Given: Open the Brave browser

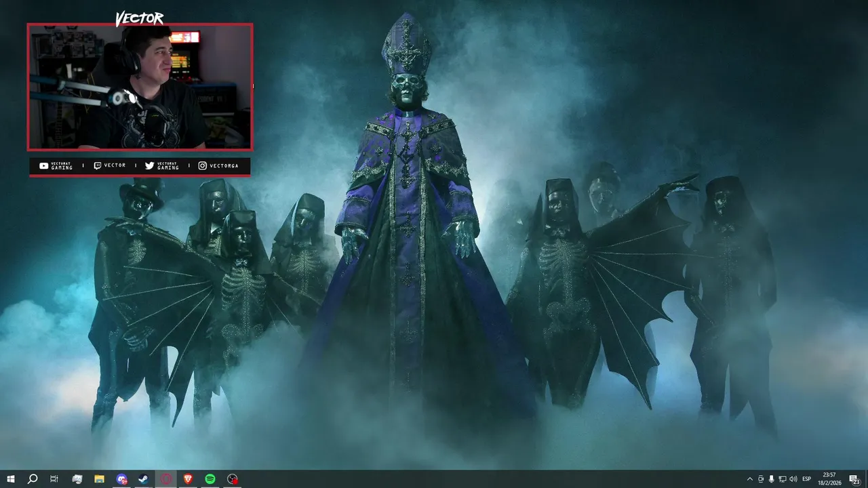Looking at the screenshot, I should point(188,479).
